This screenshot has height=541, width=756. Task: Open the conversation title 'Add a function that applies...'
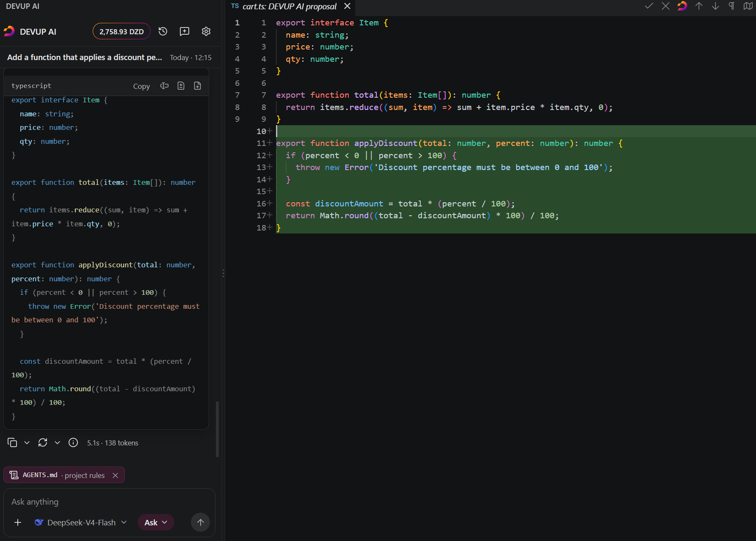click(85, 57)
